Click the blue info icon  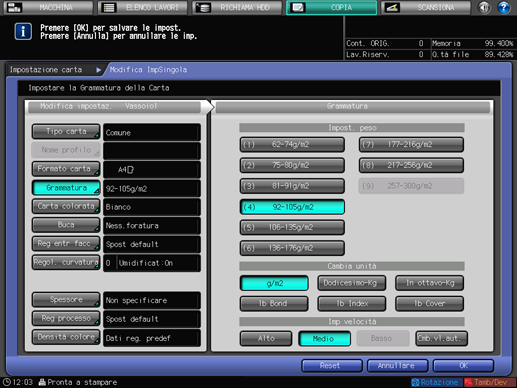pyautogui.click(x=23, y=32)
